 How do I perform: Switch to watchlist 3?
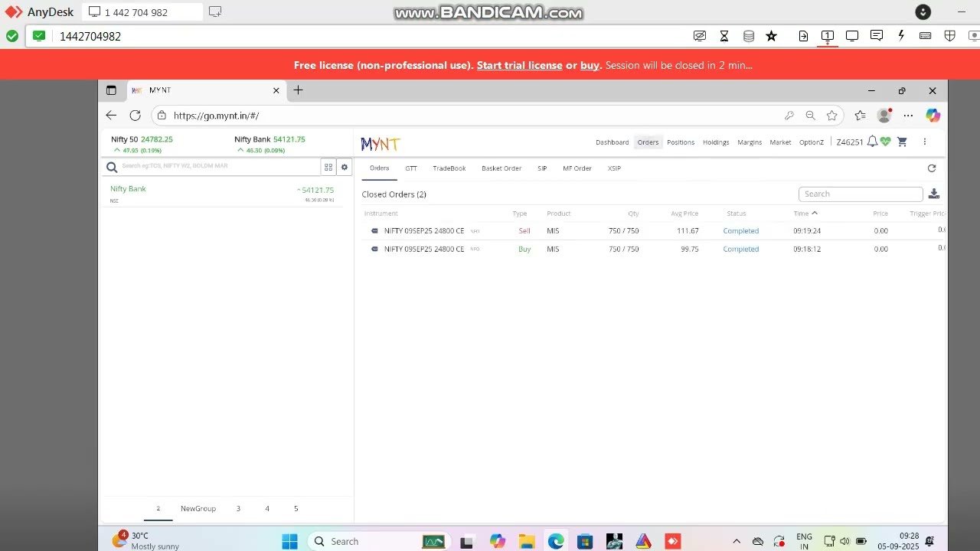[238, 509]
